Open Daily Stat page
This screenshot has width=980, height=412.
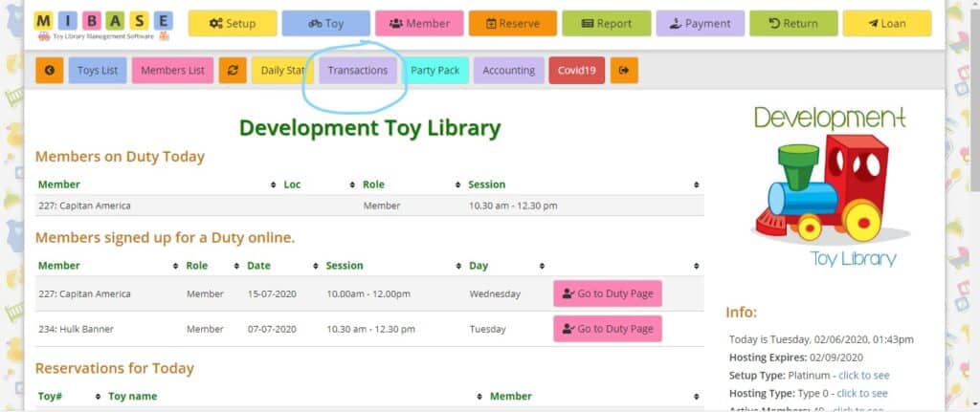pos(282,71)
